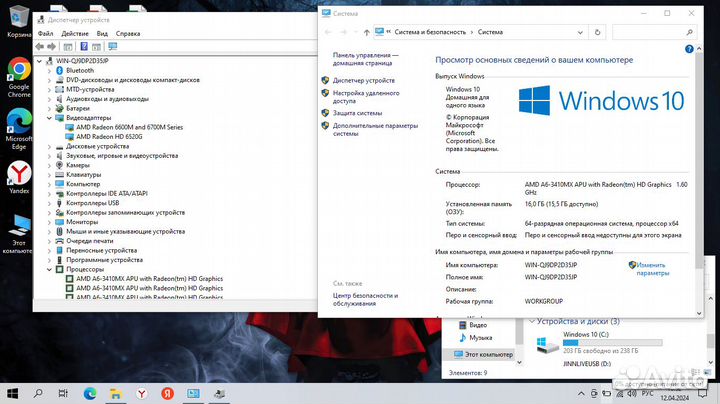Open Task View on the taskbar

(x=63, y=393)
